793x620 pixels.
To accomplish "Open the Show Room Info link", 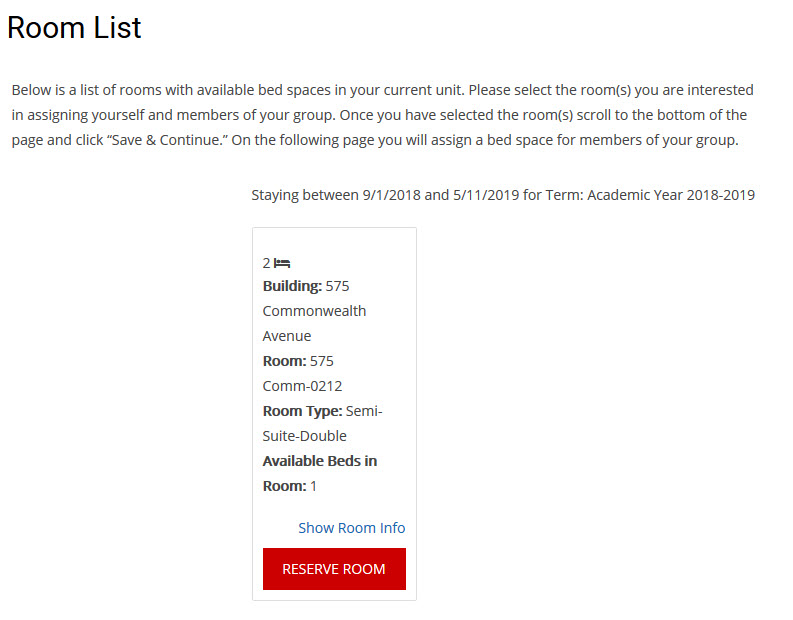I will [x=351, y=528].
